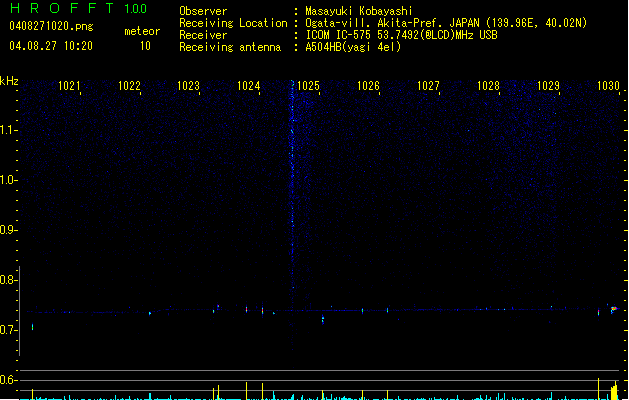Click the antenna text A504HB(yagi 4el)

click(x=353, y=47)
